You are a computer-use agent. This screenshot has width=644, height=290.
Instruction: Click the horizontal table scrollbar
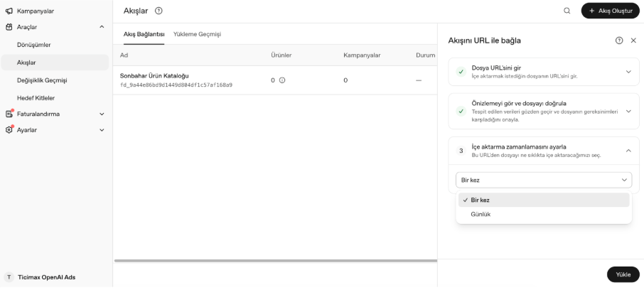(276, 260)
